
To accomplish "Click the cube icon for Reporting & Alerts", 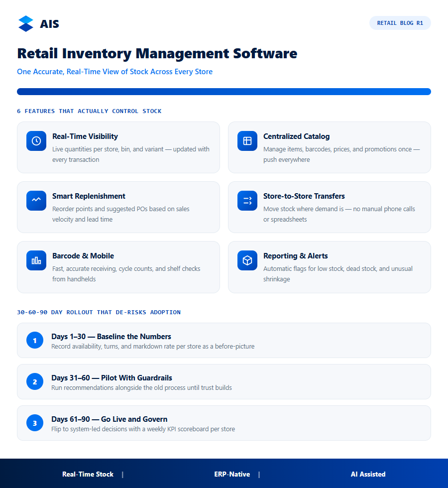I will click(x=247, y=260).
